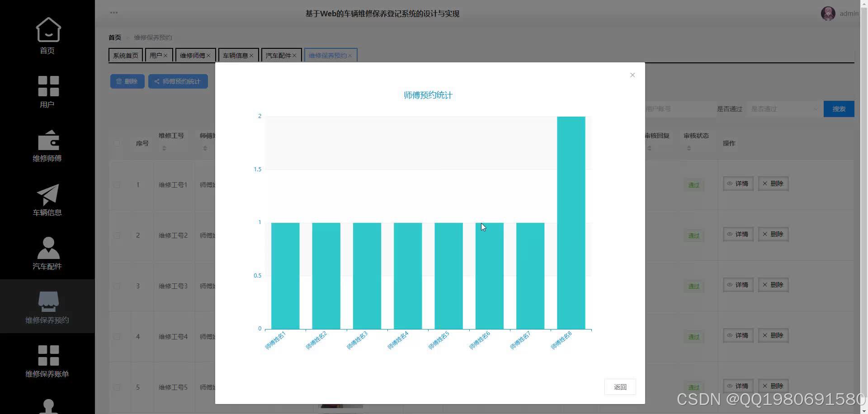Click 删除 for row 3
This screenshot has height=414, width=868.
tap(774, 285)
